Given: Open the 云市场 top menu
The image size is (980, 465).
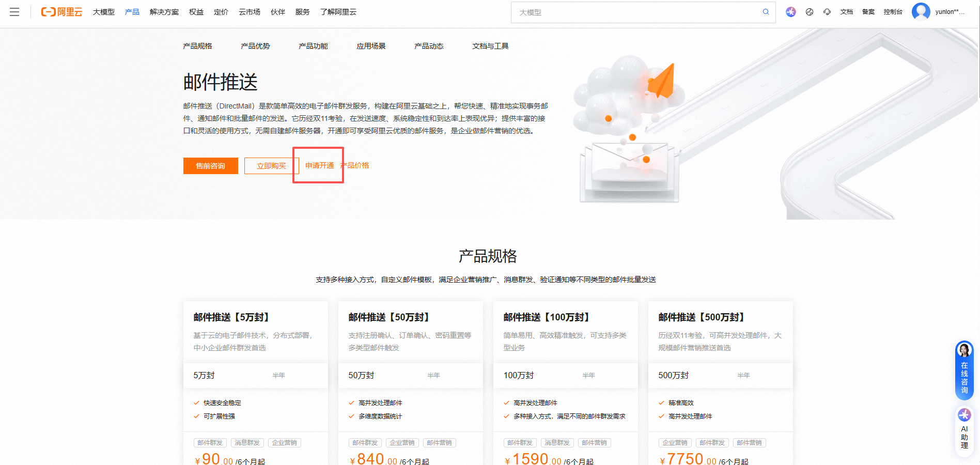Looking at the screenshot, I should coord(250,12).
